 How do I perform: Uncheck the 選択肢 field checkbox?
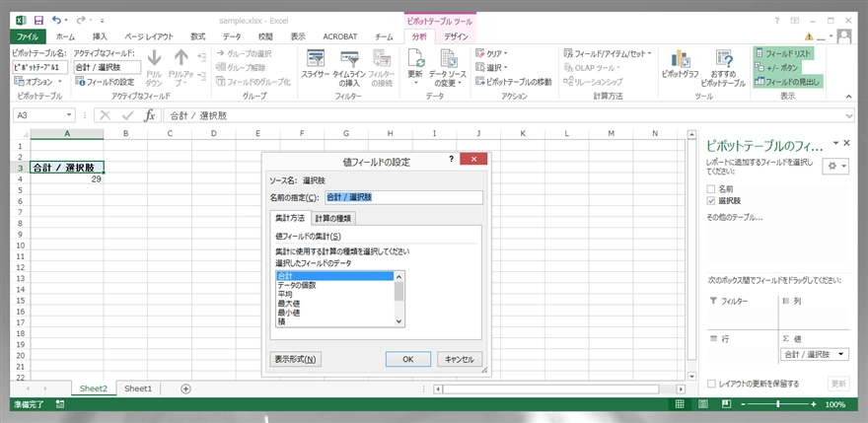point(711,200)
